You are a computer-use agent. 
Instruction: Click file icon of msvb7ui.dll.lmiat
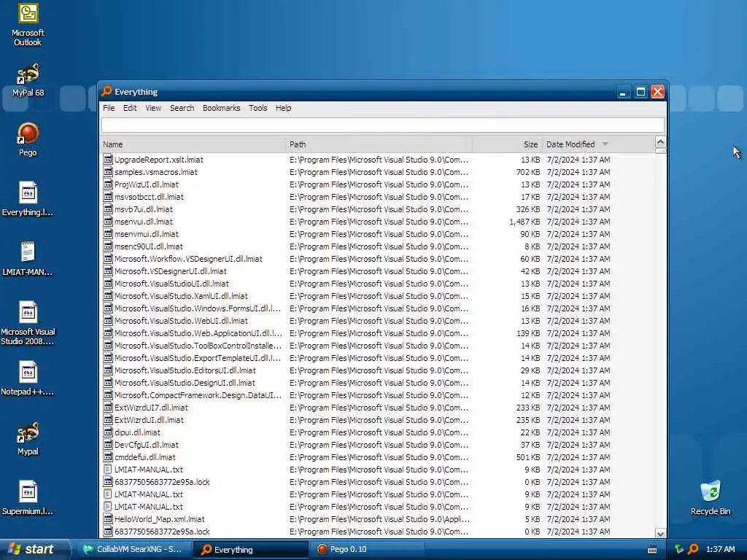(x=108, y=209)
